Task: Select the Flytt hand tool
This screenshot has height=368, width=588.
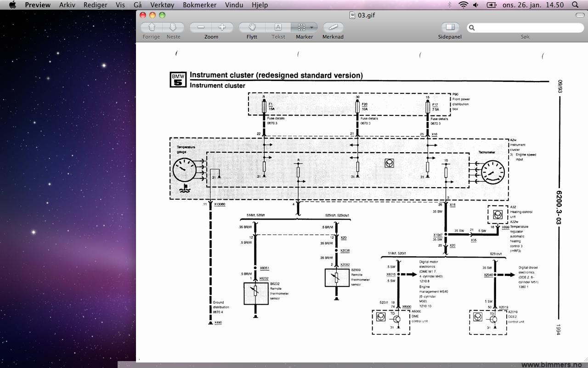Action: [x=252, y=27]
